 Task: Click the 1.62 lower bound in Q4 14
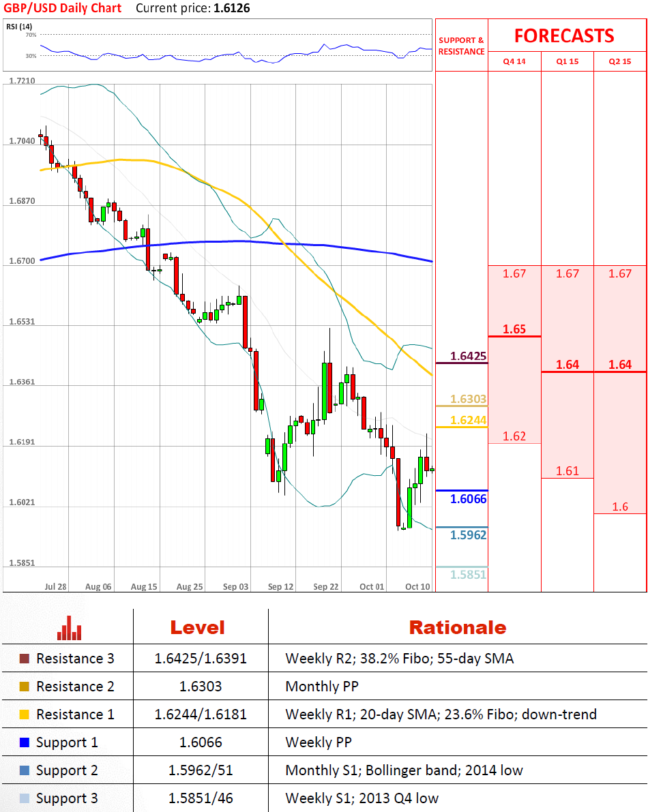point(514,436)
